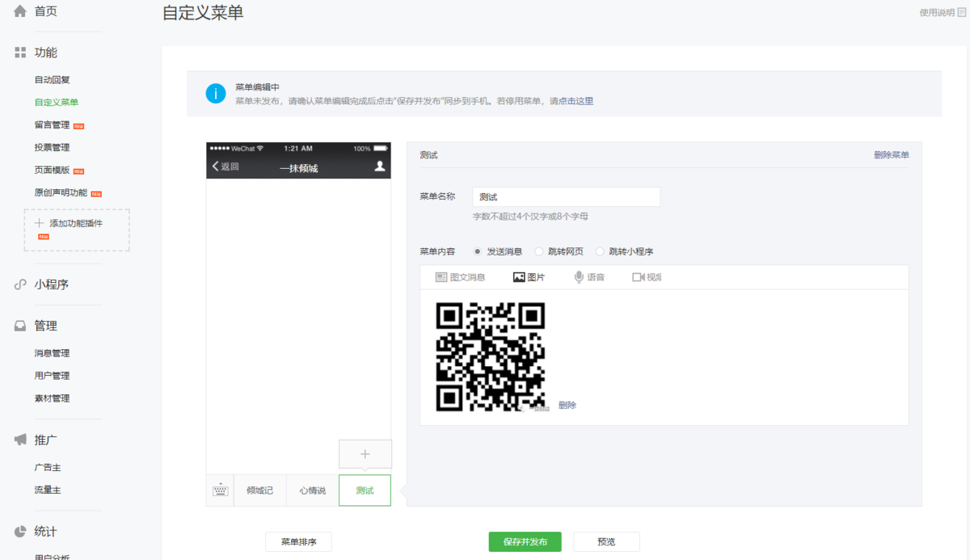Click the plus icon above 测试 menu
The image size is (970, 560).
point(365,454)
